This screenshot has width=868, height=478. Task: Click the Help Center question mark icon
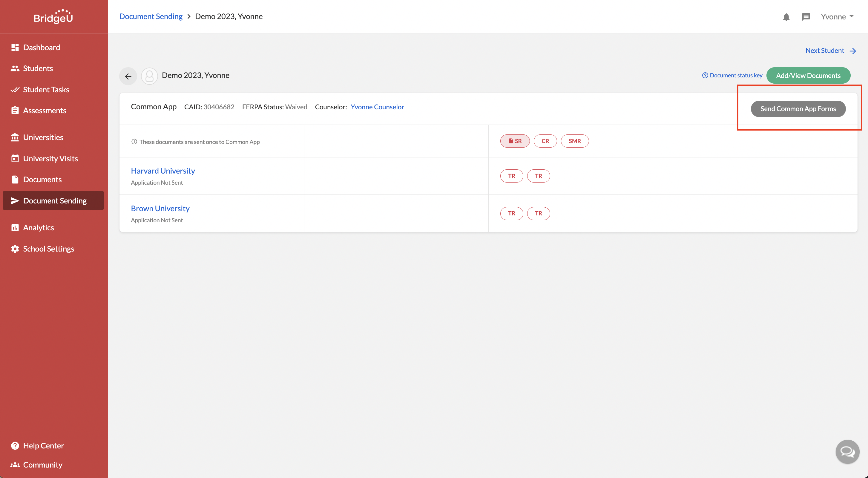15,446
